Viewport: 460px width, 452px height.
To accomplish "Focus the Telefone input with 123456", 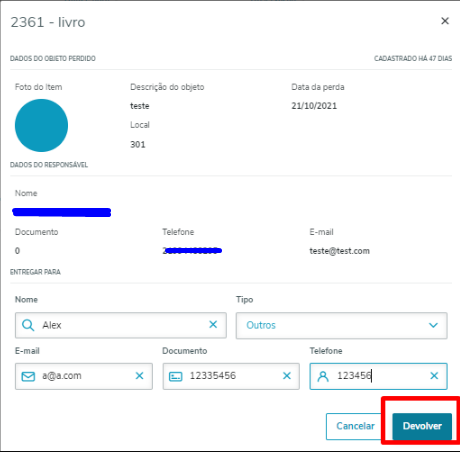I will pyautogui.click(x=378, y=376).
